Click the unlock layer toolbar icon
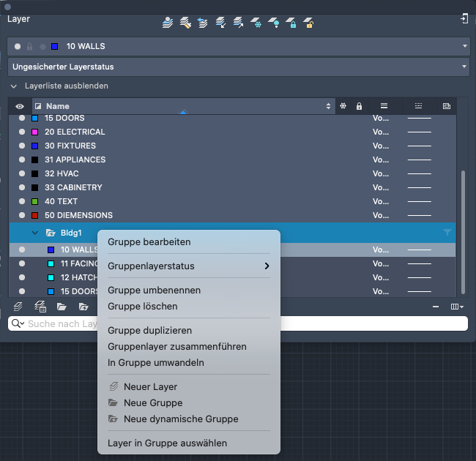 pyautogui.click(x=308, y=23)
